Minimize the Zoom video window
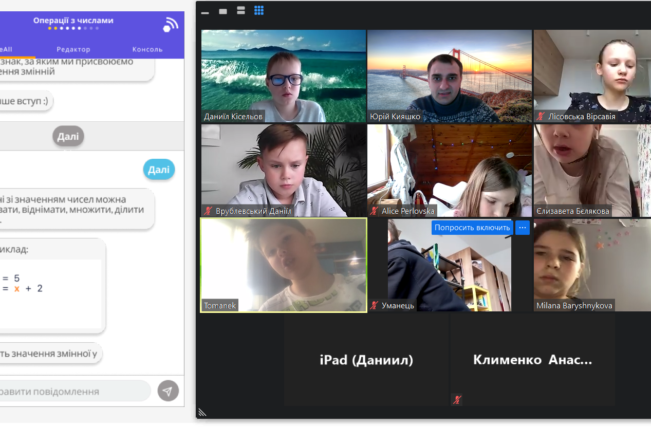The image size is (651, 427). click(x=205, y=12)
